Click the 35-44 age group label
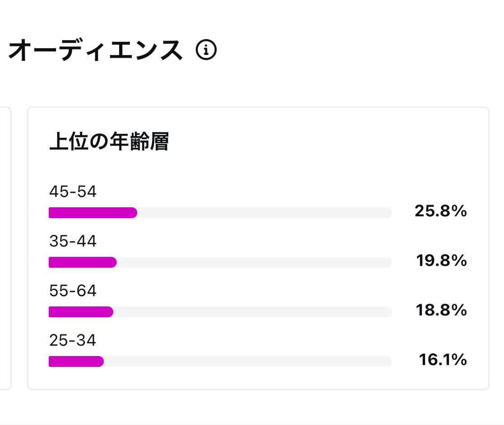 pyautogui.click(x=73, y=242)
